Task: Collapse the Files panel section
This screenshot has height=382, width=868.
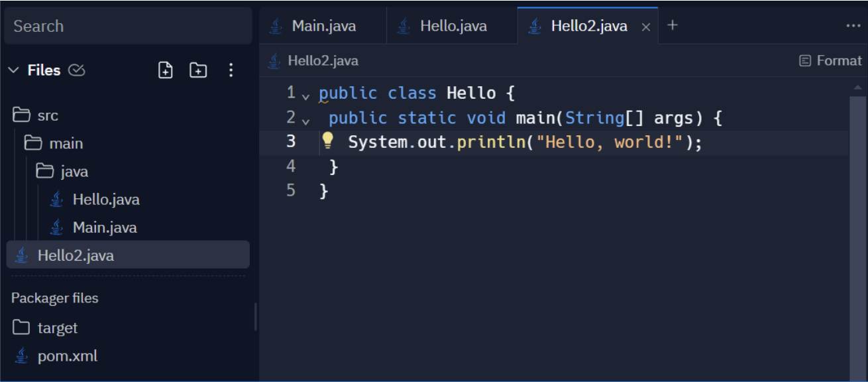Action: click(15, 70)
